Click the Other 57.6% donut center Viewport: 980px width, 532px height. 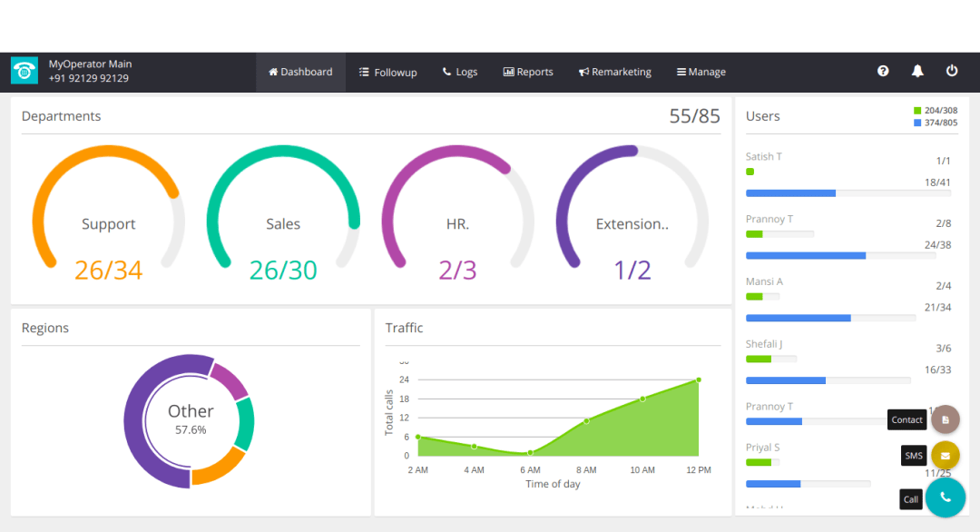tap(191, 419)
